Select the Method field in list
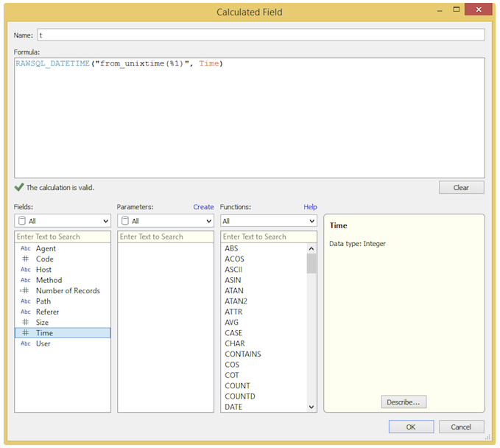 point(49,280)
